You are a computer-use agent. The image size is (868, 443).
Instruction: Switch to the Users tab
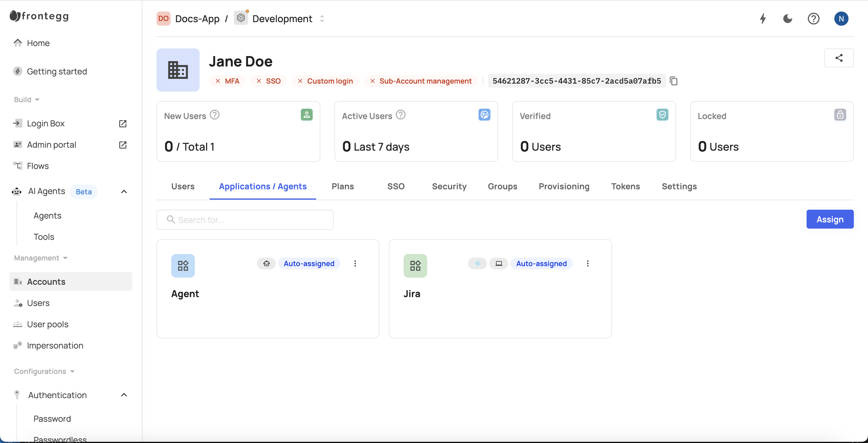coord(183,186)
